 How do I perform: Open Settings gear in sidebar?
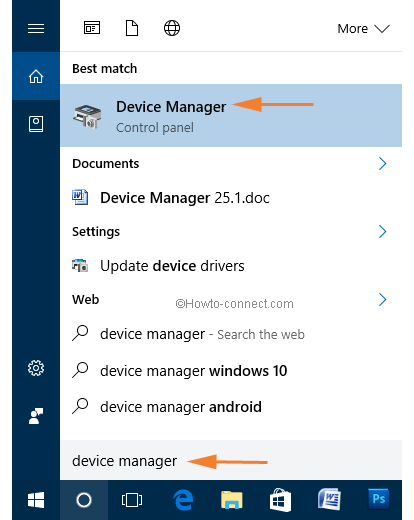36,368
